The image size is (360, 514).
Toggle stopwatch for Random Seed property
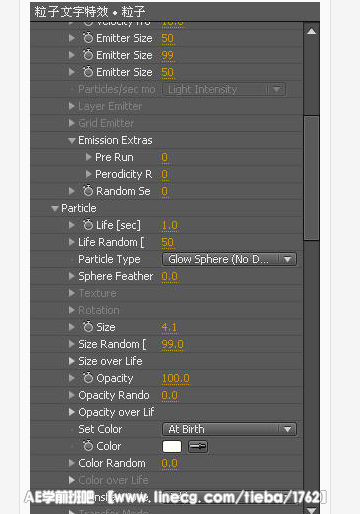(88, 191)
